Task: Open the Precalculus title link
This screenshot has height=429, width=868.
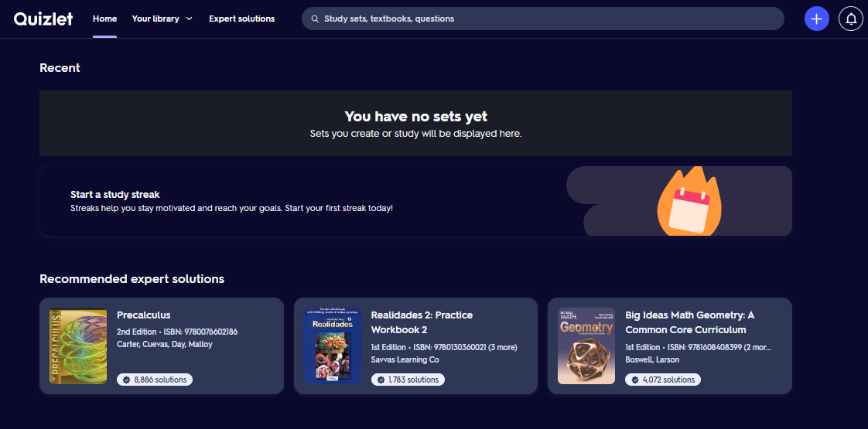Action: tap(143, 315)
